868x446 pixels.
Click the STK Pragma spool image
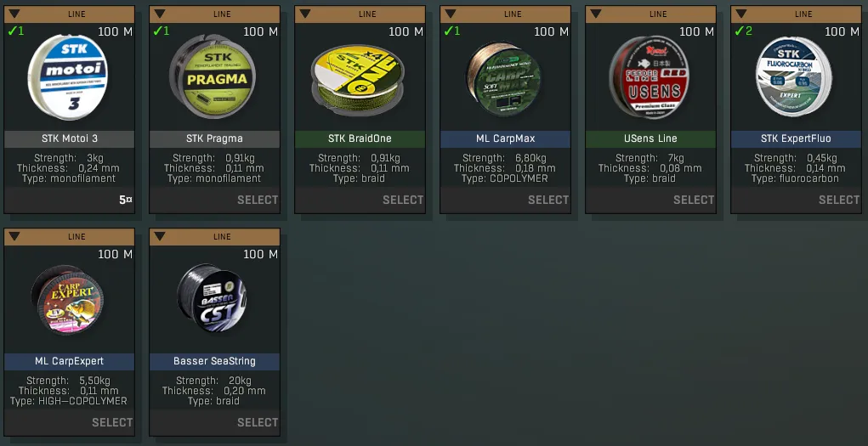(213, 77)
